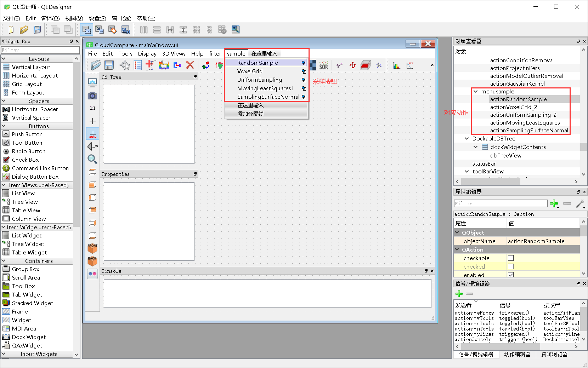This screenshot has height=368, width=588.
Task: Open the 视图(V) menu
Action: (74, 18)
